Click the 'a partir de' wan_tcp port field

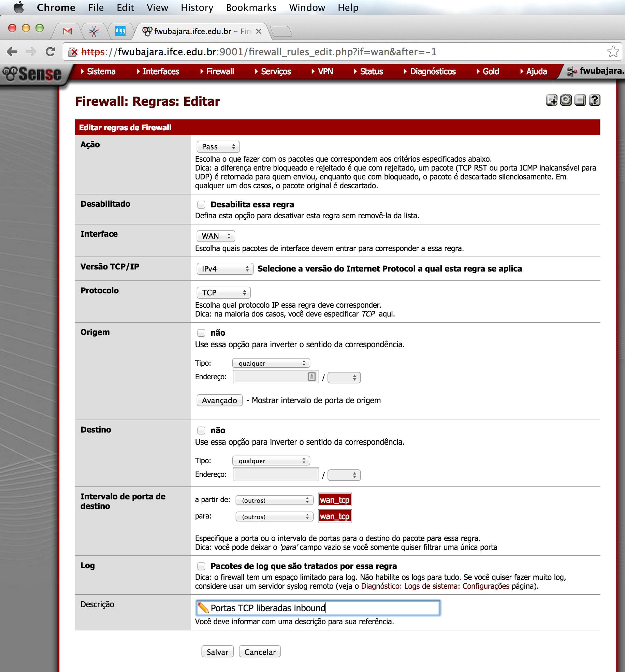point(335,500)
